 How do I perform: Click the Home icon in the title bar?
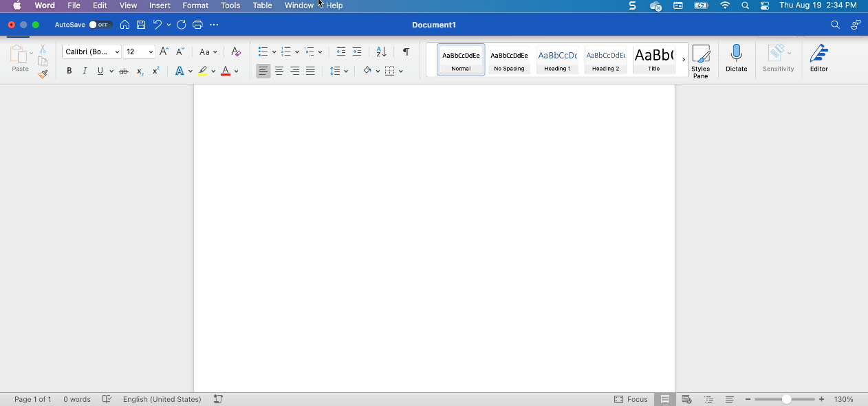124,25
